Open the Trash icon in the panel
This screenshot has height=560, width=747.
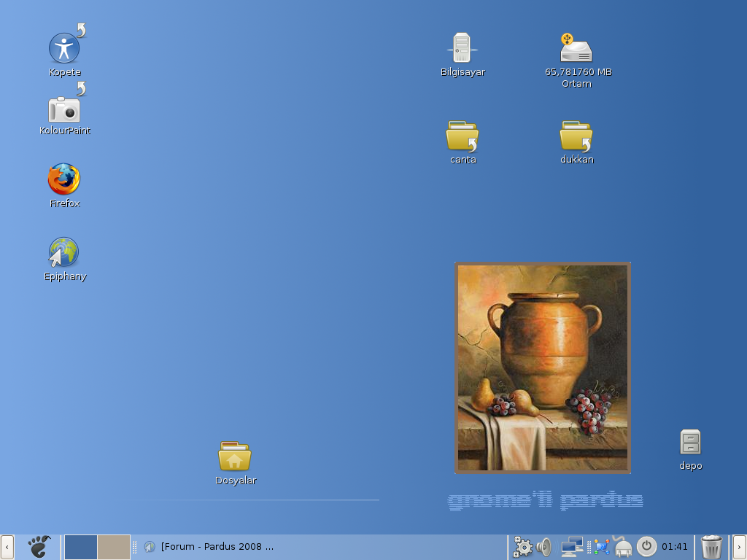(711, 547)
